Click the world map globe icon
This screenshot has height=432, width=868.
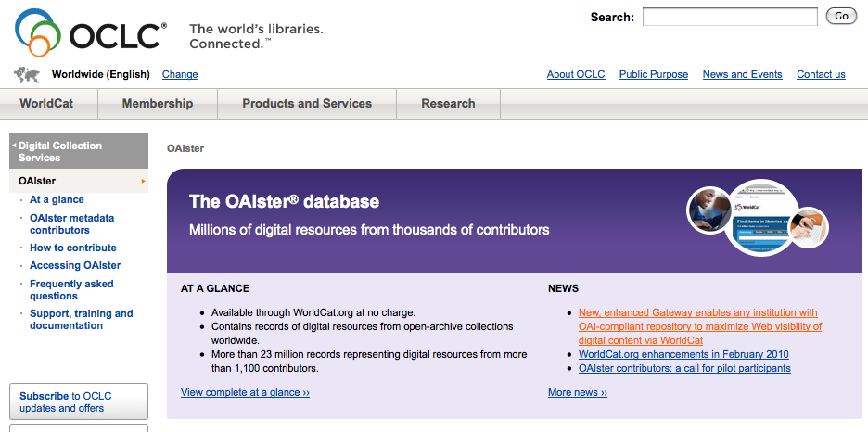(27, 74)
